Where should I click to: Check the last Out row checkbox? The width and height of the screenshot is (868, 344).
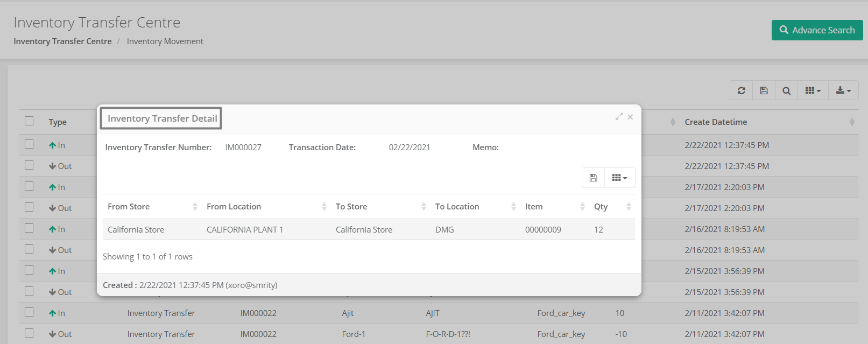tap(29, 333)
